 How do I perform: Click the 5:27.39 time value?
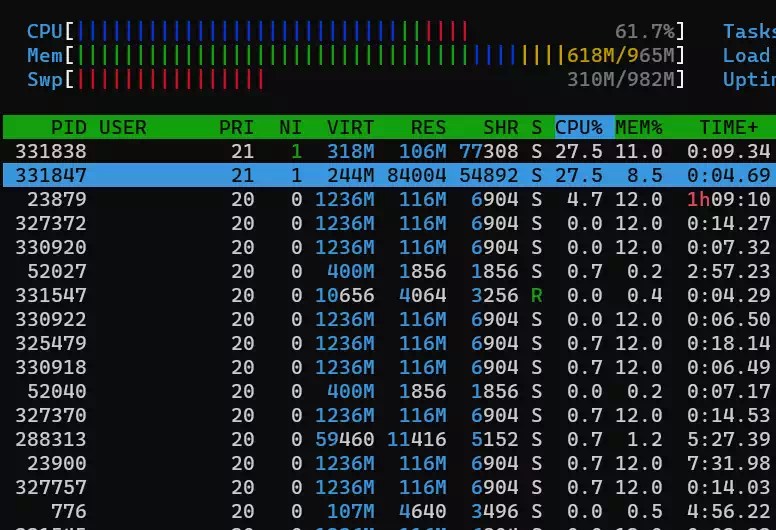[x=728, y=439]
